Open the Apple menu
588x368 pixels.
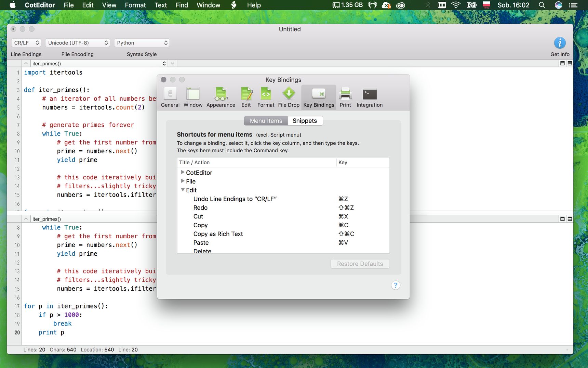tap(13, 5)
